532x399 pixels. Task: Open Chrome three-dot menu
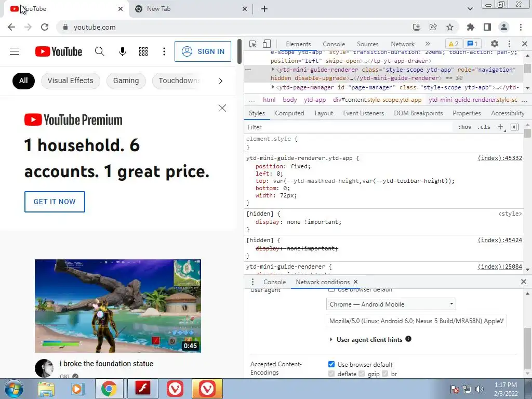tap(521, 27)
